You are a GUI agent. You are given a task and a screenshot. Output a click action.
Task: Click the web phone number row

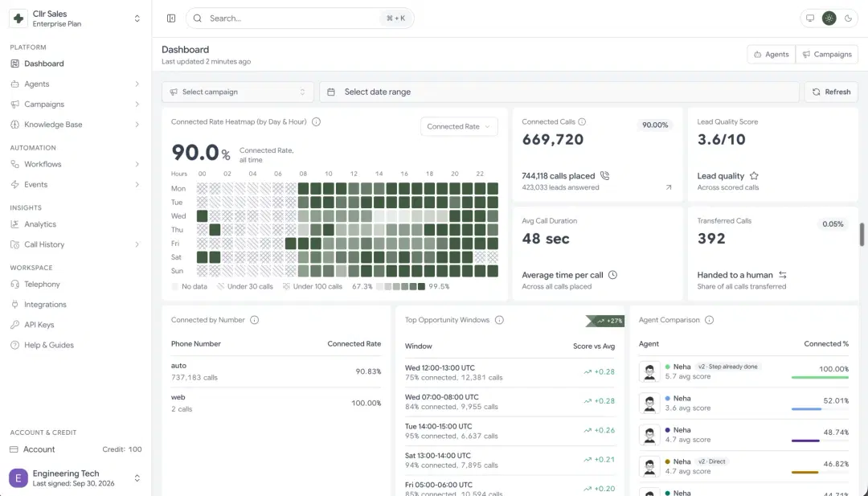(276, 403)
